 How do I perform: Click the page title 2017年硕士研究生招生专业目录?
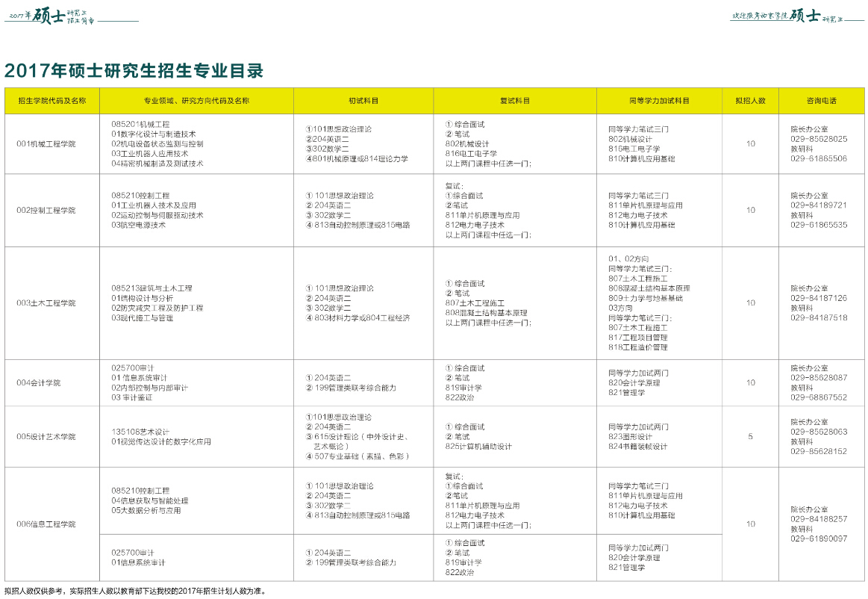point(134,71)
